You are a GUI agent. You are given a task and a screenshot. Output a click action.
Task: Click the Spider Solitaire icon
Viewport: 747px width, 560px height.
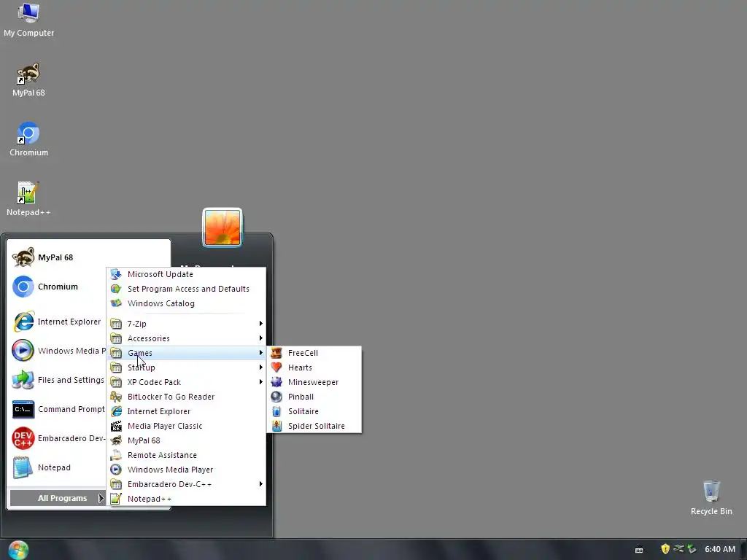276,426
